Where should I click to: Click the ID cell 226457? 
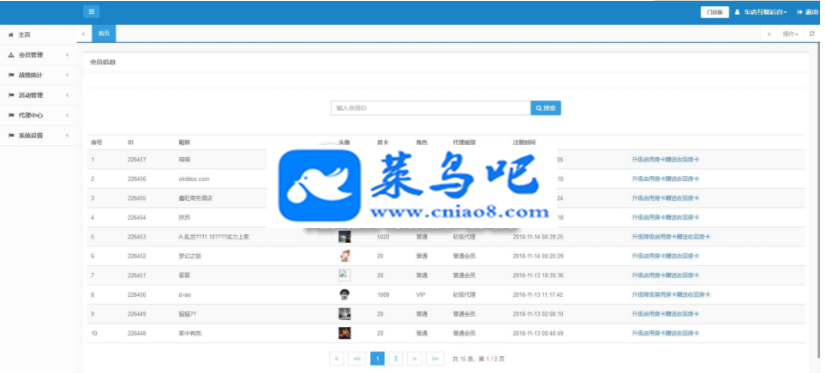pyautogui.click(x=137, y=159)
